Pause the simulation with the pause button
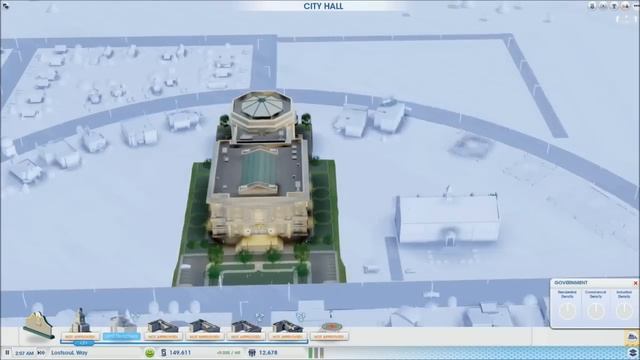The width and height of the screenshot is (640, 360). [x=7, y=352]
